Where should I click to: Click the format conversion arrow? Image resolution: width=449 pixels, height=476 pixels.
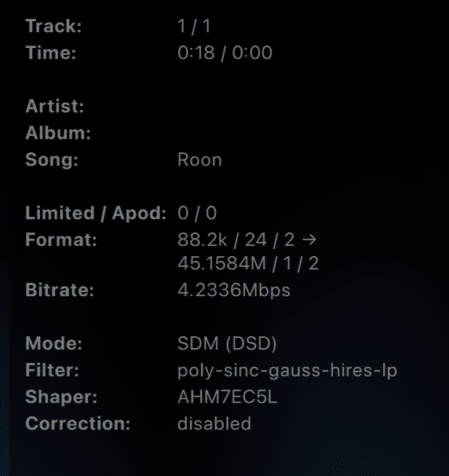[309, 240]
